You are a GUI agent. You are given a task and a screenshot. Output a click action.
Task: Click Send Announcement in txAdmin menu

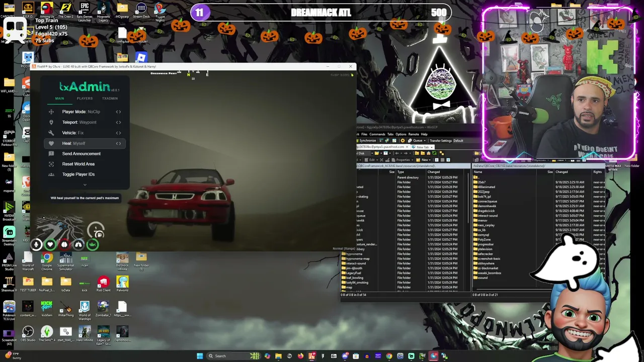[x=81, y=154]
